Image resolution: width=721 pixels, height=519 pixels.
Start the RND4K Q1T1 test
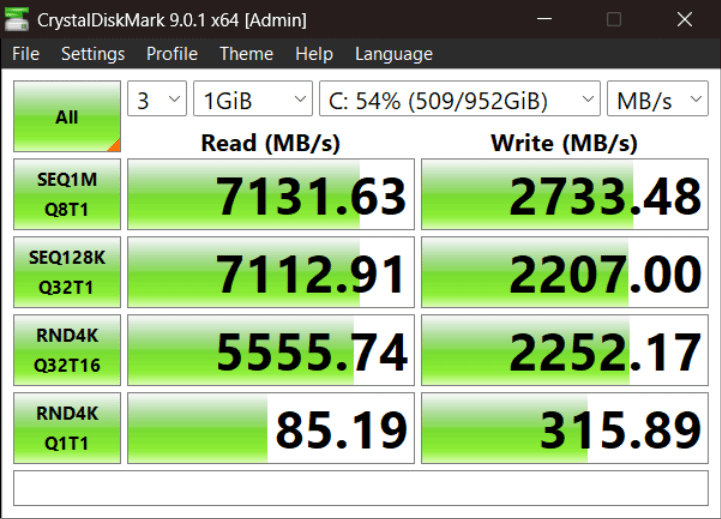[x=67, y=428]
